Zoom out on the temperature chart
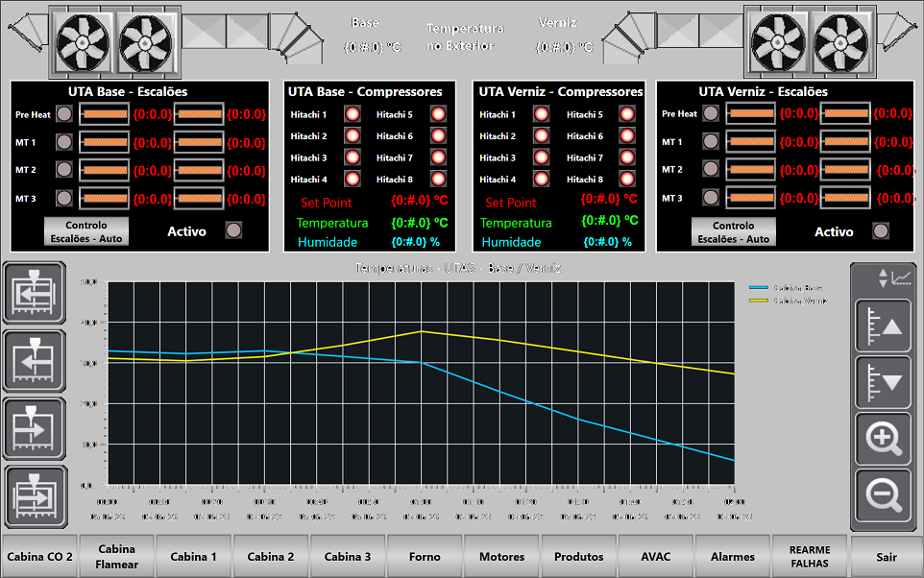This screenshot has height=578, width=924. (883, 495)
